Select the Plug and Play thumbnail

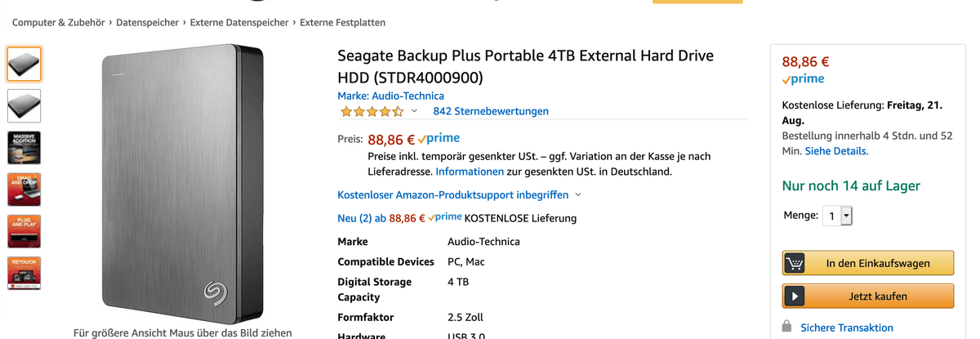pos(24,231)
